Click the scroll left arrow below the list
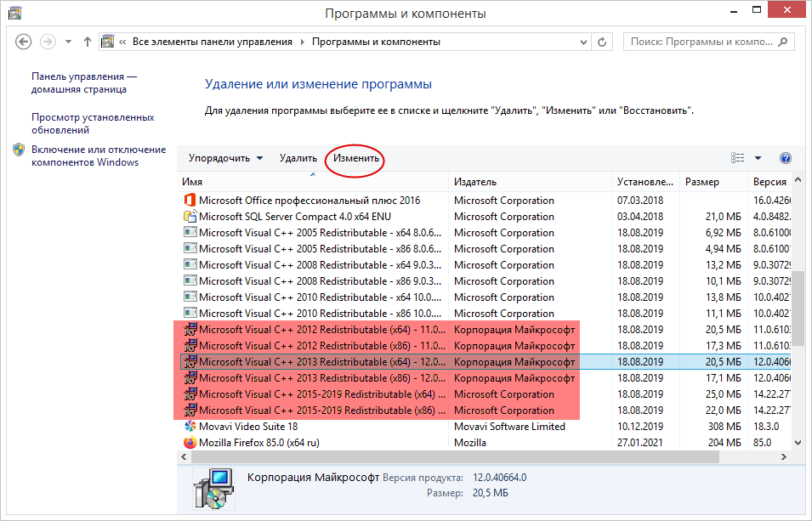The height and width of the screenshot is (521, 812). [x=184, y=456]
